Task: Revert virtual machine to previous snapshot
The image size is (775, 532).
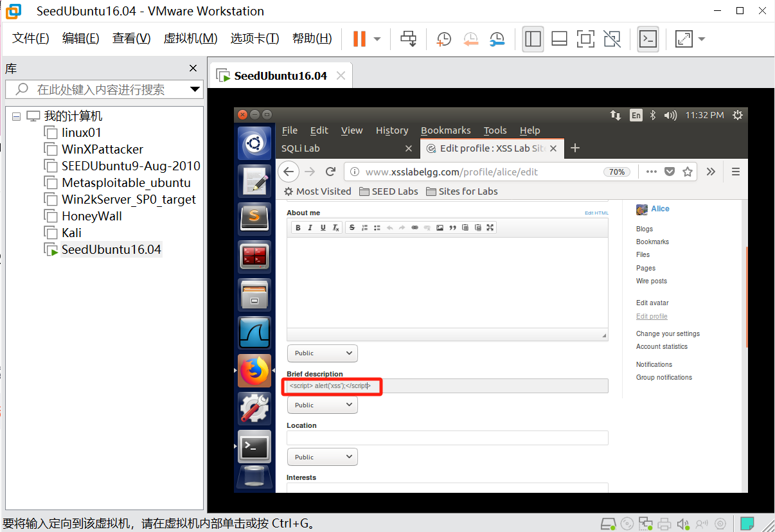Action: pos(470,39)
